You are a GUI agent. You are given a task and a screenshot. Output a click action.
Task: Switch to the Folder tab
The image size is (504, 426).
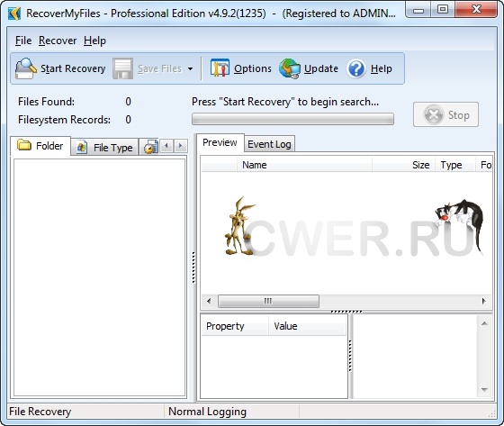coord(40,146)
